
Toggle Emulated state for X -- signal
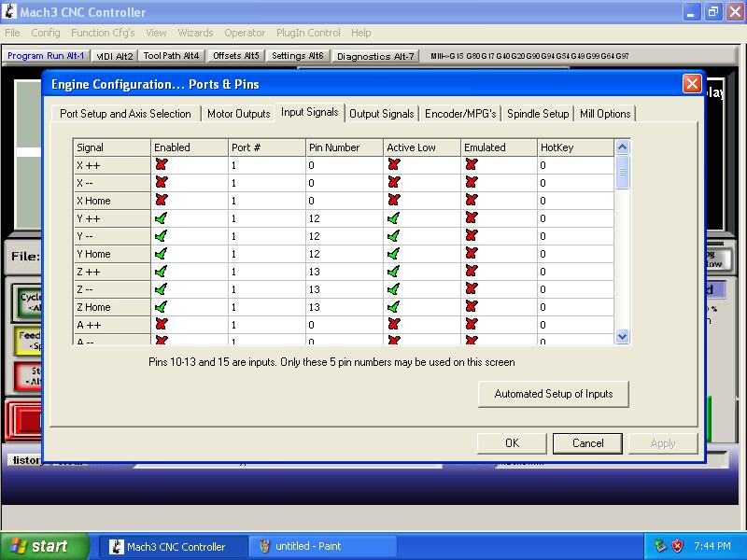pyautogui.click(x=471, y=183)
